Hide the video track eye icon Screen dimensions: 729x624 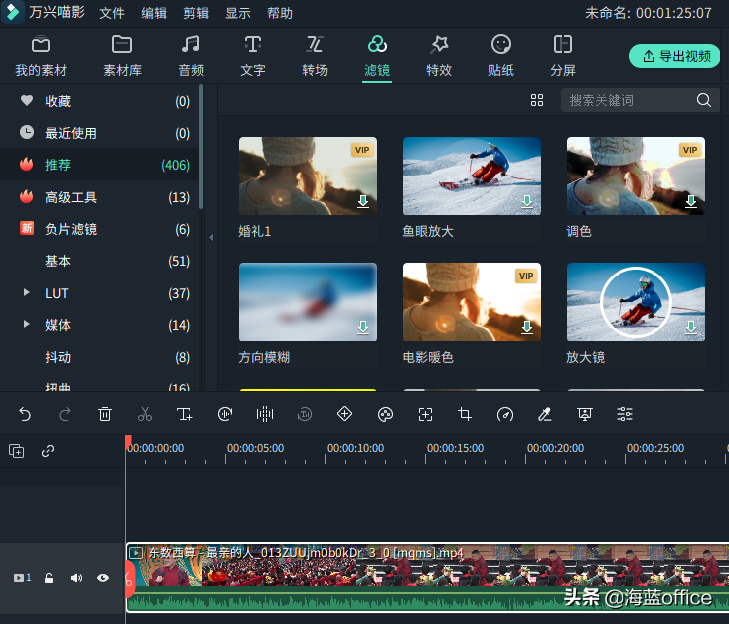103,578
